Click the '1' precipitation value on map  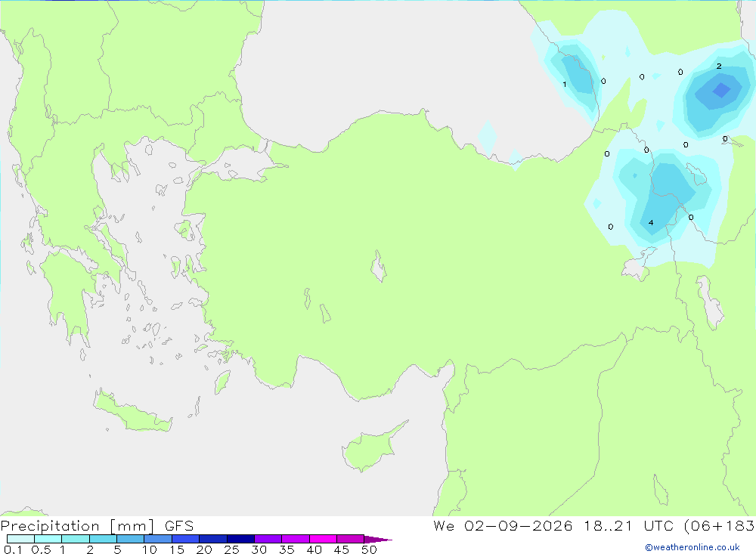point(565,85)
